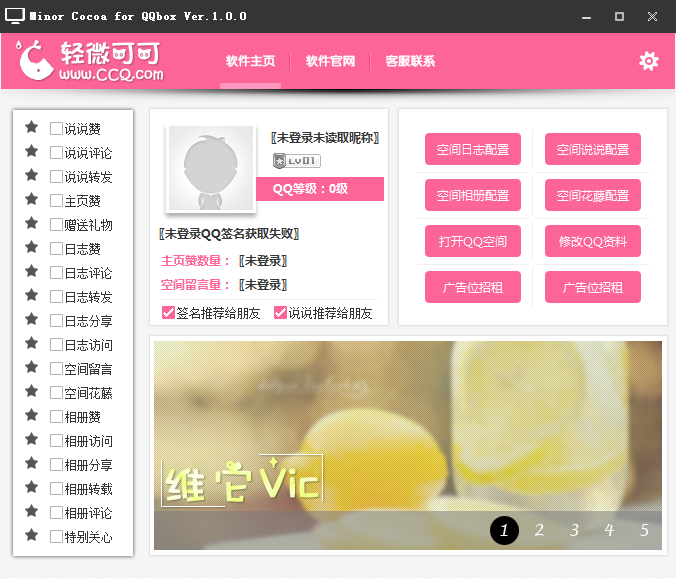The image size is (676, 579).
Task: Click the star beside 日志评论
Action: pos(31,271)
